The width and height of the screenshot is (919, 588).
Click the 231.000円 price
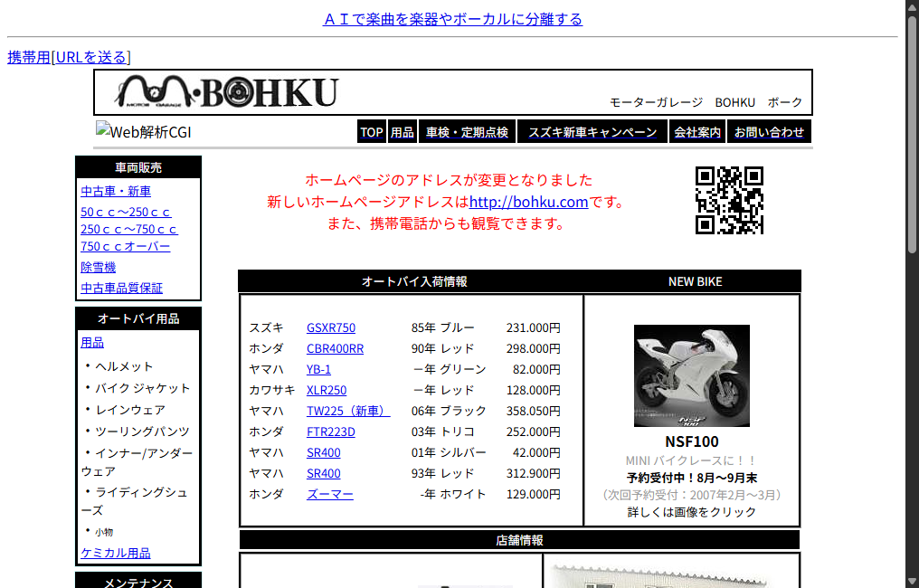click(533, 327)
